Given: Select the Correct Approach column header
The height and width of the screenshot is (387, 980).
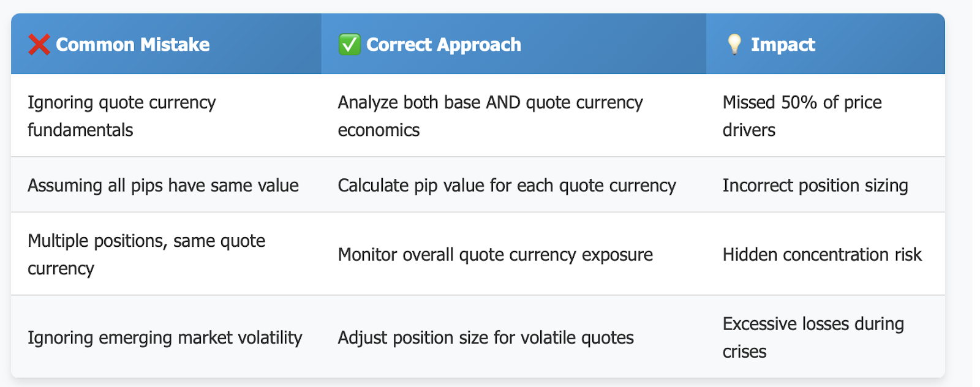Looking at the screenshot, I should point(443,45).
